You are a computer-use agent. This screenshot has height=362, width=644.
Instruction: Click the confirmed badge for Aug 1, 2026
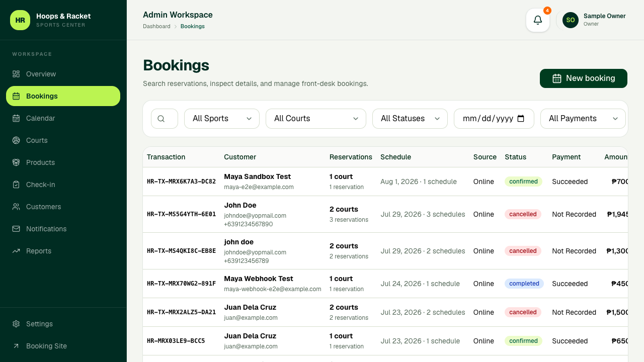click(523, 182)
